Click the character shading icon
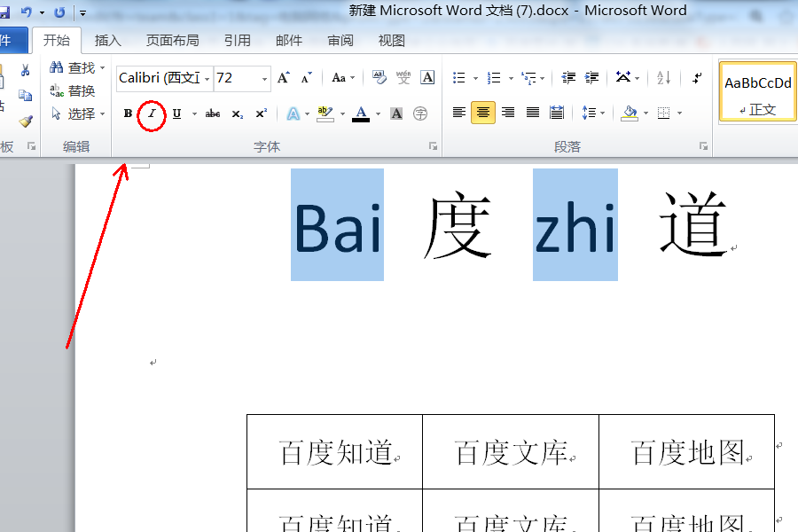The image size is (798, 532). pyautogui.click(x=396, y=113)
